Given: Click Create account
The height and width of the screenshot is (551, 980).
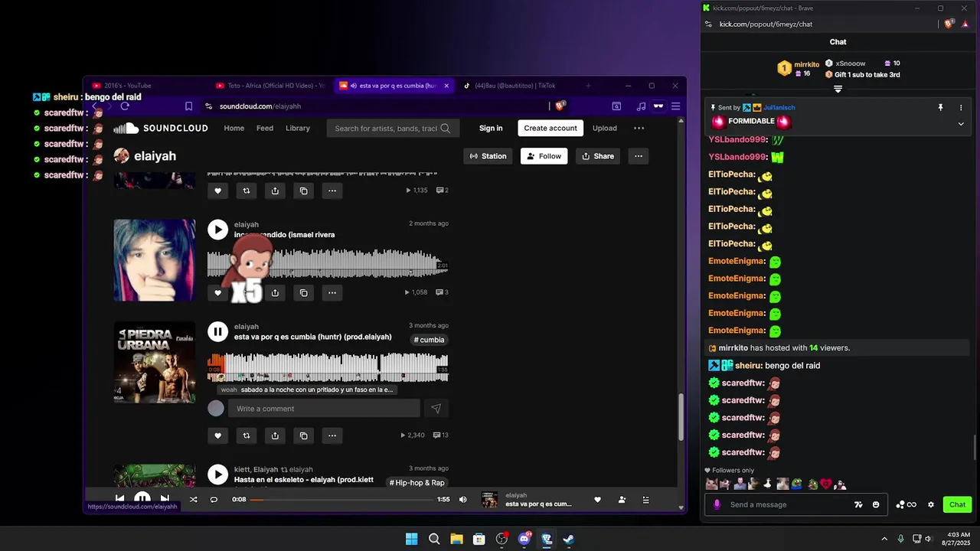Looking at the screenshot, I should coord(550,129).
